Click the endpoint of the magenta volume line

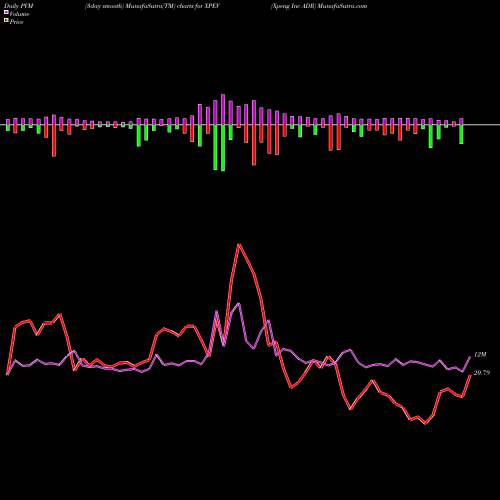(x=470, y=357)
